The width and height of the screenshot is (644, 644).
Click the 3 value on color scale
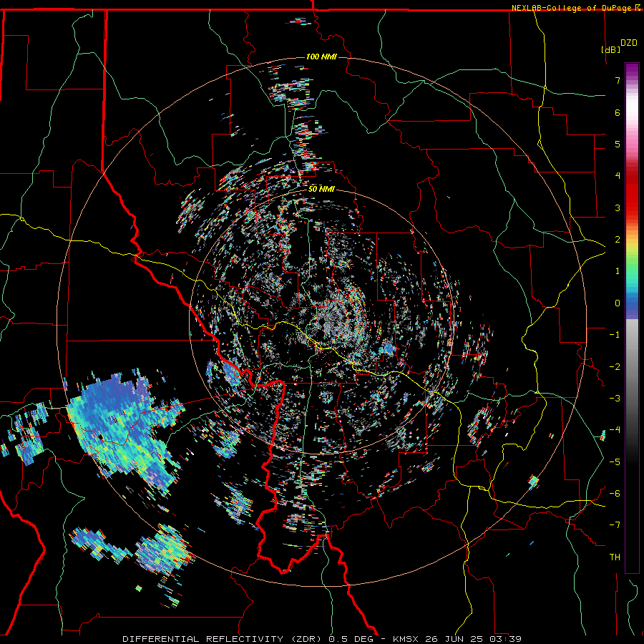click(x=618, y=208)
